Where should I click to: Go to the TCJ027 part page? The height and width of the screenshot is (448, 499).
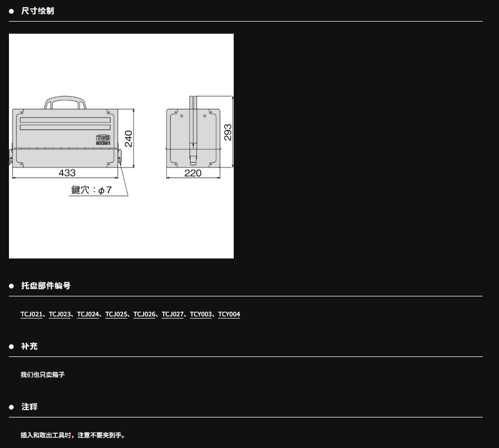click(173, 314)
